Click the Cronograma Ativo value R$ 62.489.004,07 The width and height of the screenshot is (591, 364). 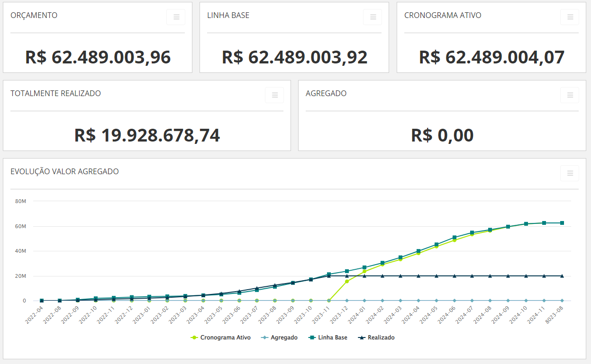tap(491, 57)
